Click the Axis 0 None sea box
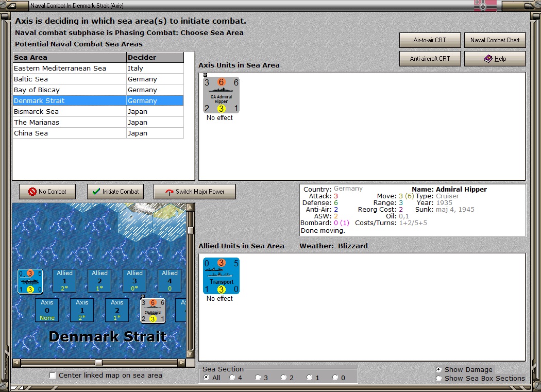This screenshot has width=541, height=392. 47,310
